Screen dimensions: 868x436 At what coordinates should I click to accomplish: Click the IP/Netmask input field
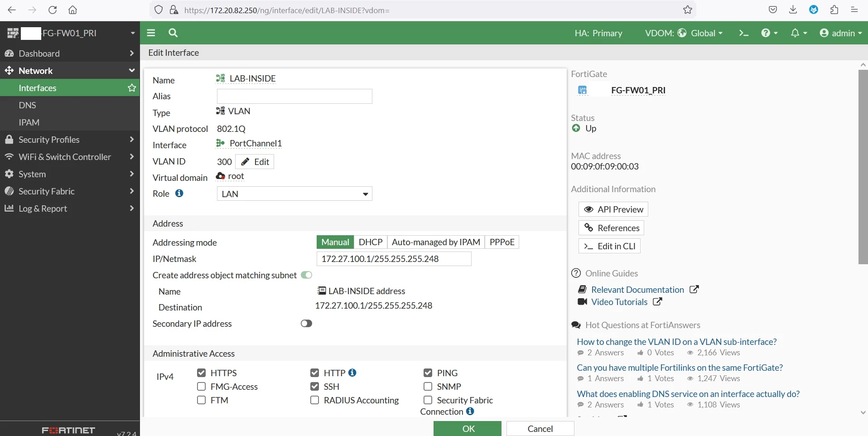click(394, 259)
